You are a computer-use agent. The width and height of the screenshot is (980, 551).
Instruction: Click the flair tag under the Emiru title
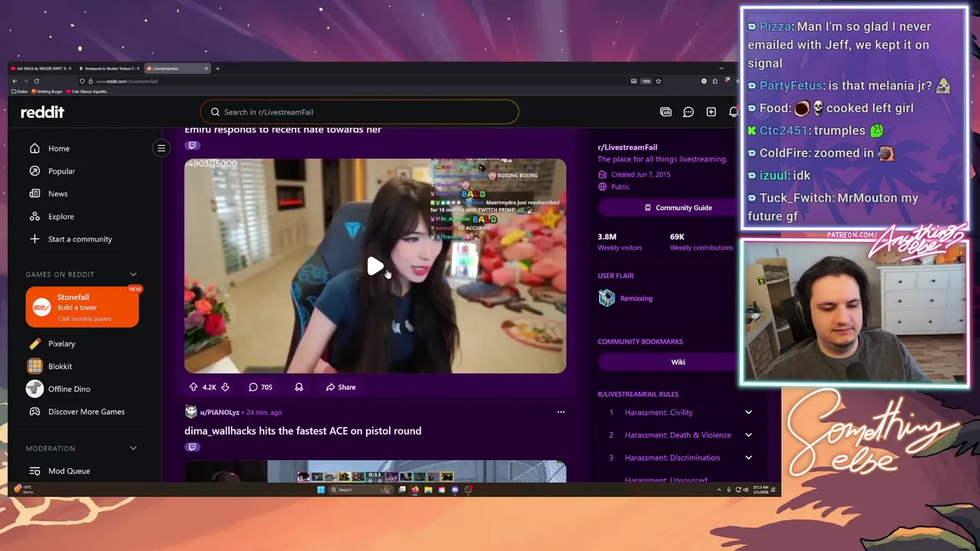tap(192, 145)
